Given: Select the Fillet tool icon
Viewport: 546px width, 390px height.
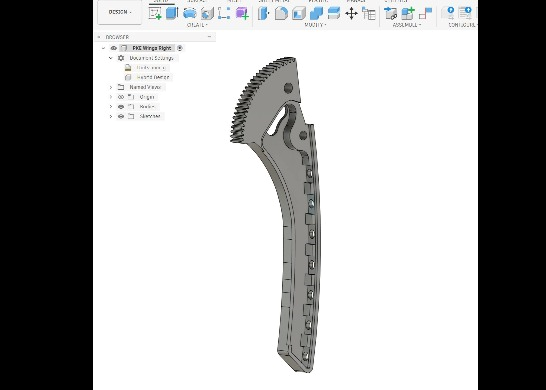Looking at the screenshot, I should [281, 13].
